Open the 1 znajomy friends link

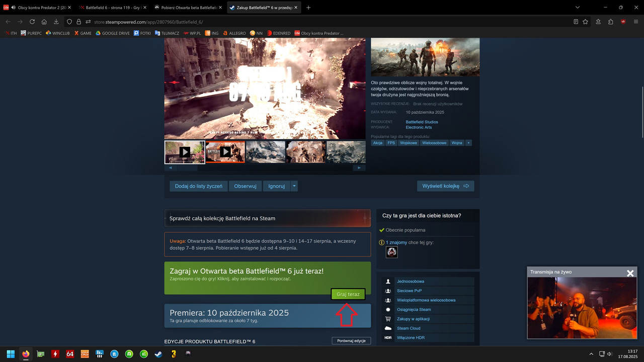(x=396, y=242)
